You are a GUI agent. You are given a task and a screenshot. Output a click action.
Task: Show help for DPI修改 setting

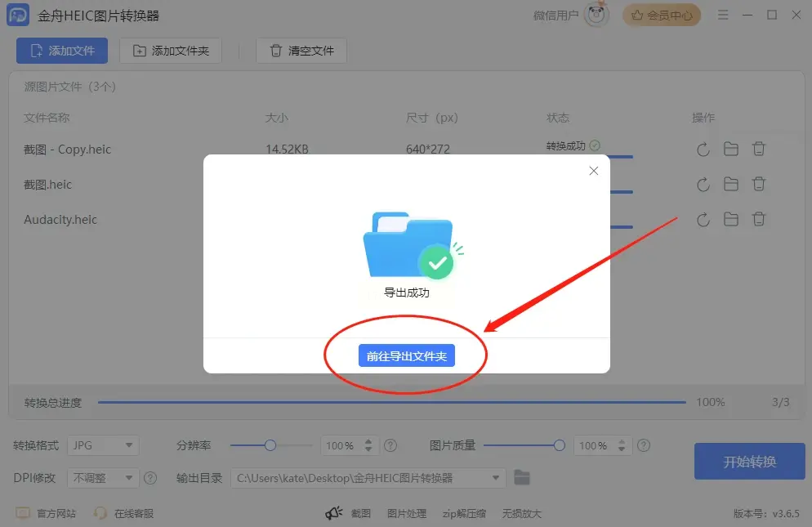click(150, 478)
